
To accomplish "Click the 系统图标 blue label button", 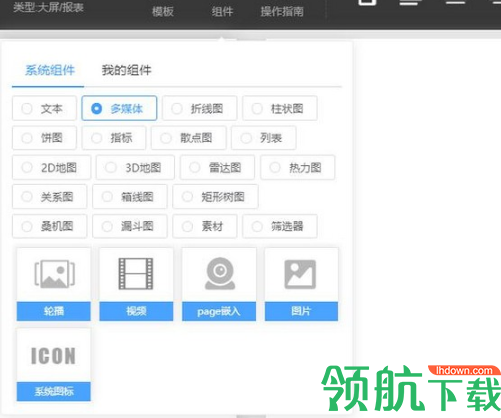I will point(54,391).
